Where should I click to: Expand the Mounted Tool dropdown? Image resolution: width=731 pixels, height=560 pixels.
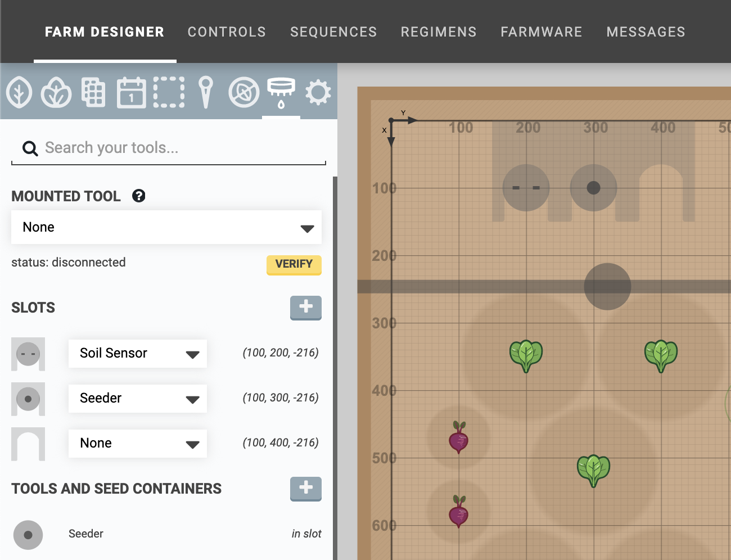point(166,227)
